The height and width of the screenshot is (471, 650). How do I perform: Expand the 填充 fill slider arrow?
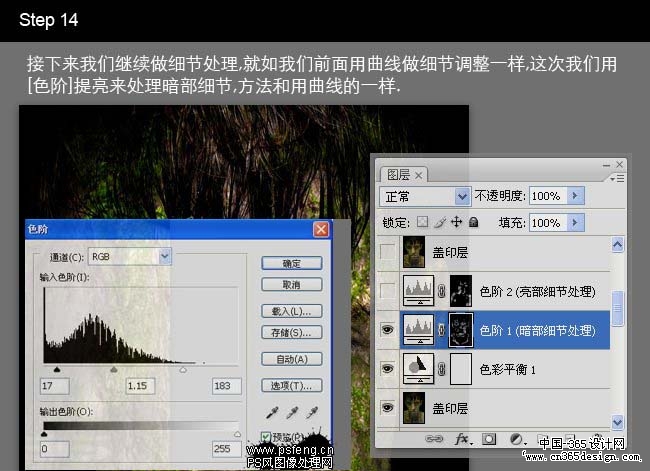(575, 222)
